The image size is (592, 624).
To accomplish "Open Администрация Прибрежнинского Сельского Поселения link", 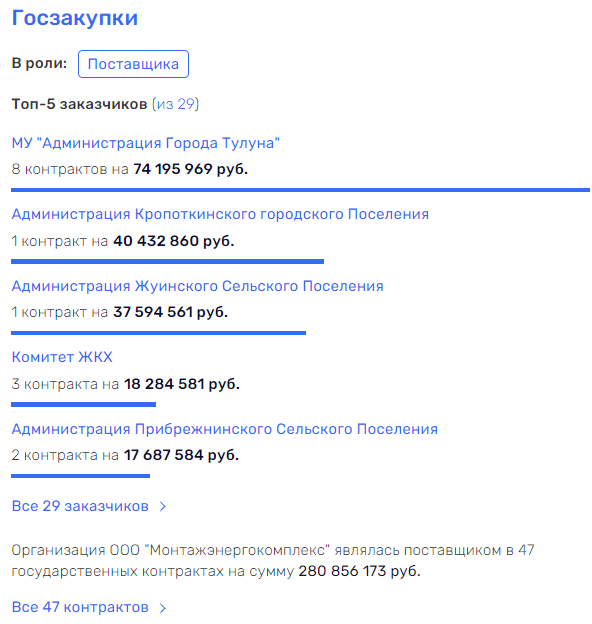I will coord(224,429).
